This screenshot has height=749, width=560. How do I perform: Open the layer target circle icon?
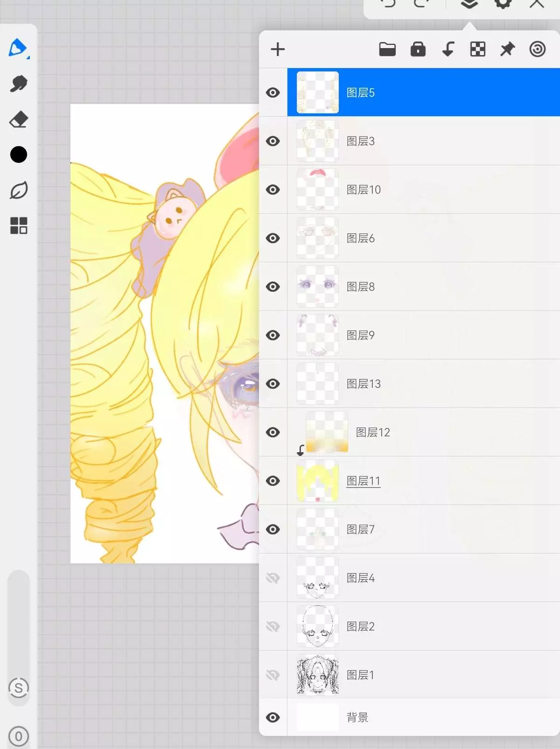pyautogui.click(x=538, y=49)
